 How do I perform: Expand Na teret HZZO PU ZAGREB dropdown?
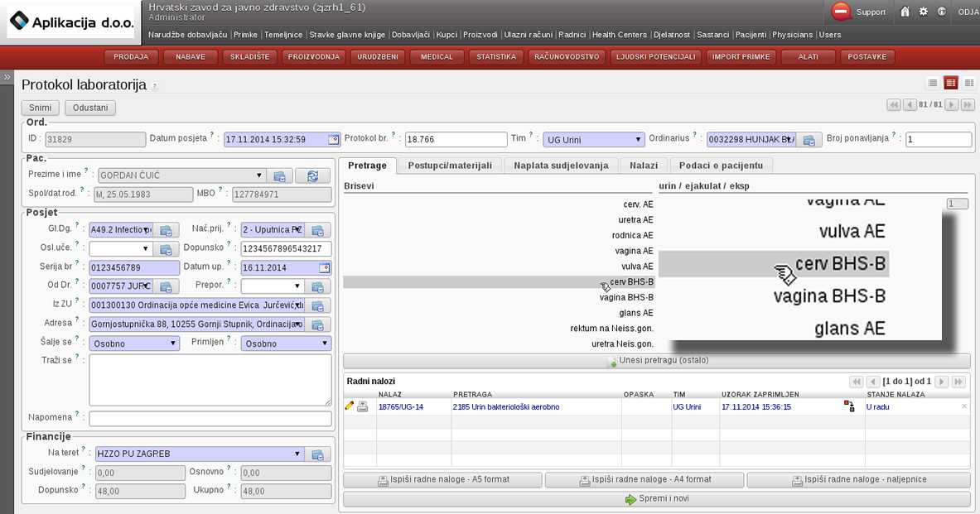(297, 454)
